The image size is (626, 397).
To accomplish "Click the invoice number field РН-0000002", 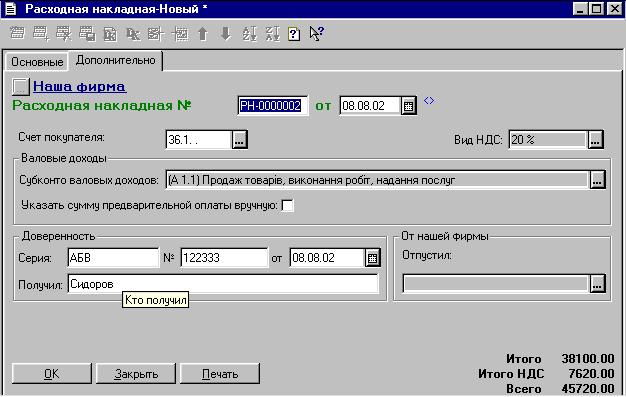I will tap(273, 106).
